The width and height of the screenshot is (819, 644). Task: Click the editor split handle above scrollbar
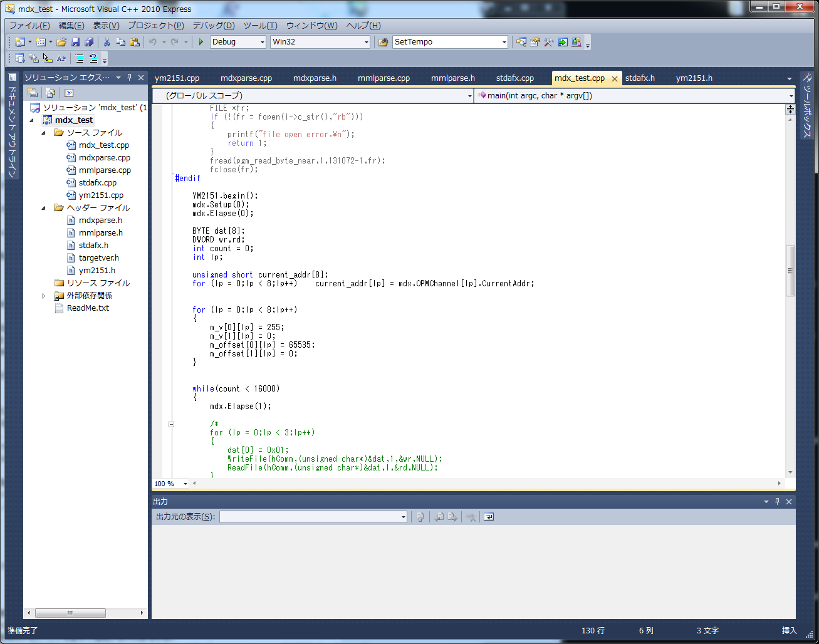click(790, 109)
